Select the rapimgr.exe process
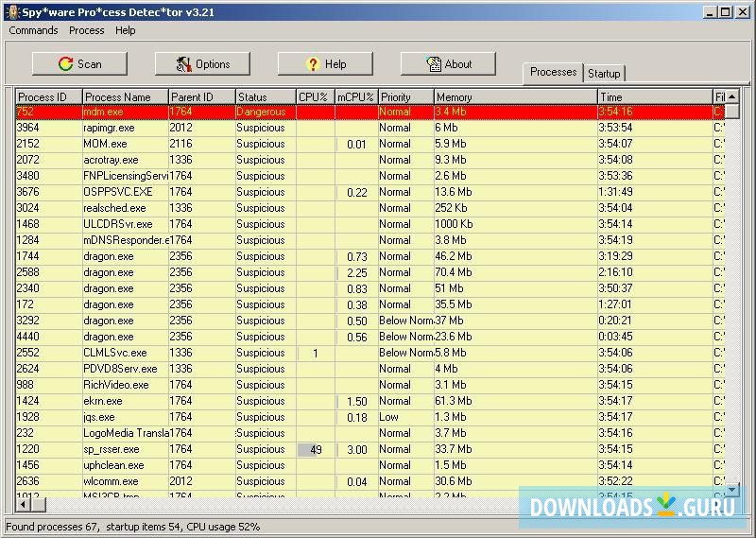 click(370, 128)
